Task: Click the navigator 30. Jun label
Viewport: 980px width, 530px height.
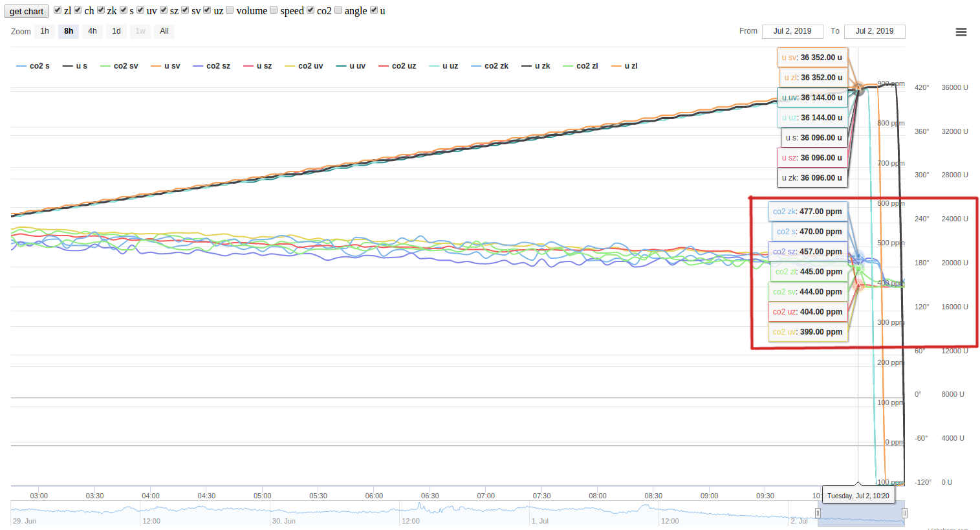Action: 284,521
